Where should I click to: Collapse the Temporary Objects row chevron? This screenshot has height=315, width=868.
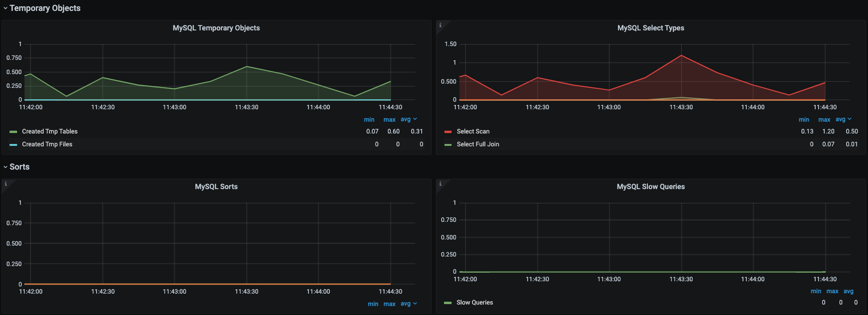coord(5,8)
